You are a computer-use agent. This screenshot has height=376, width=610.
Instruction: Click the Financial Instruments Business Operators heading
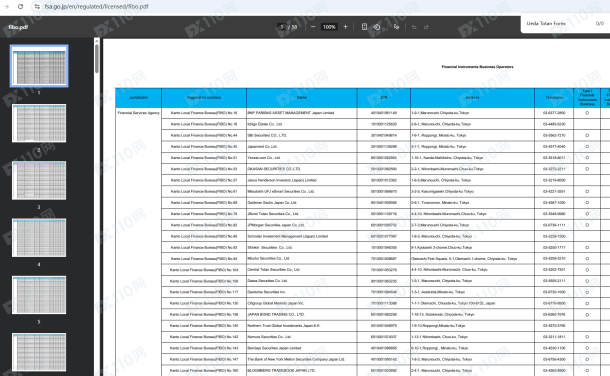point(477,66)
